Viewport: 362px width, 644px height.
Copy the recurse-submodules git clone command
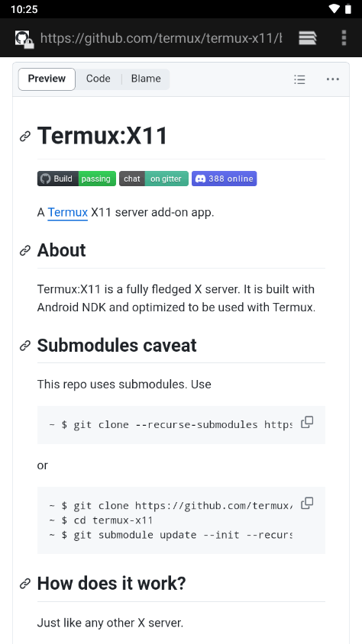click(x=307, y=422)
